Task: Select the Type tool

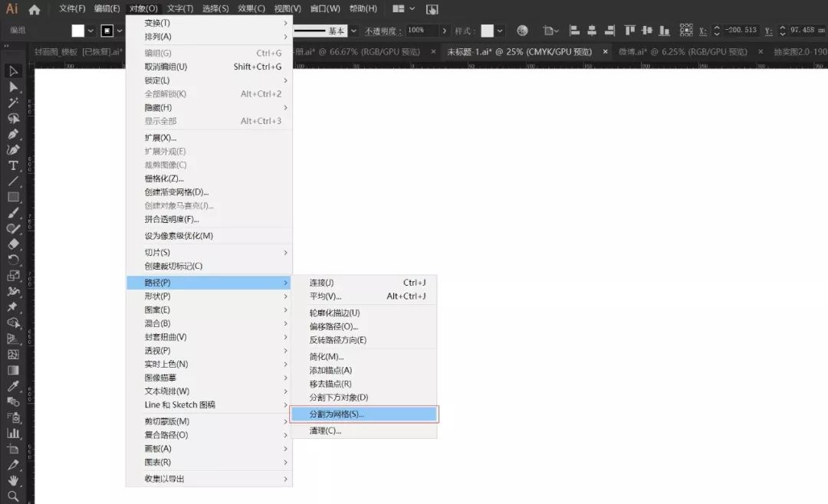Action: (13, 165)
